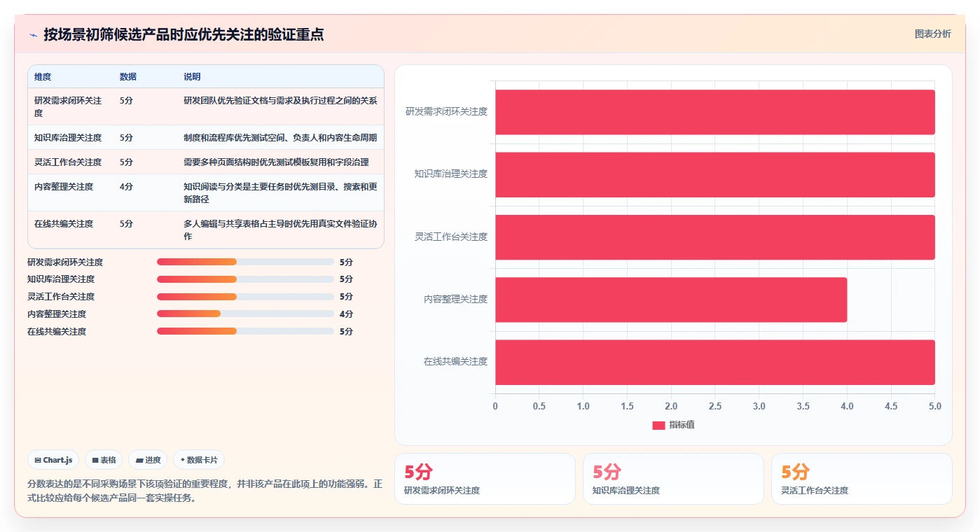980x532 pixels.
Task: Click the 在线共编关注度 chart axis label
Action: click(x=455, y=362)
